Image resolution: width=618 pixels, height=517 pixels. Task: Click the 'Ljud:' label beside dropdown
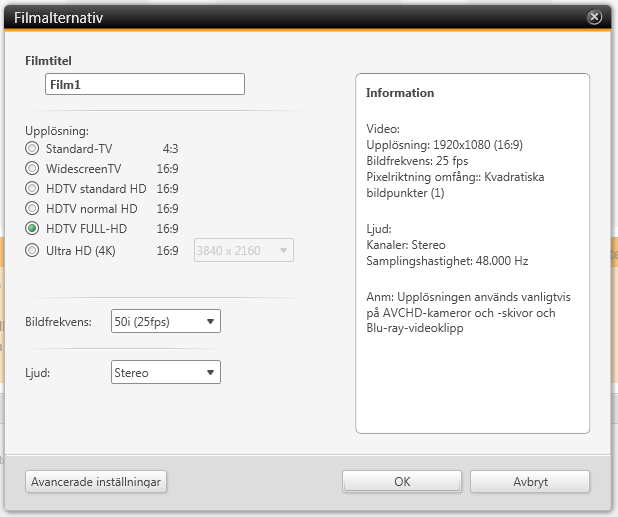tap(37, 373)
